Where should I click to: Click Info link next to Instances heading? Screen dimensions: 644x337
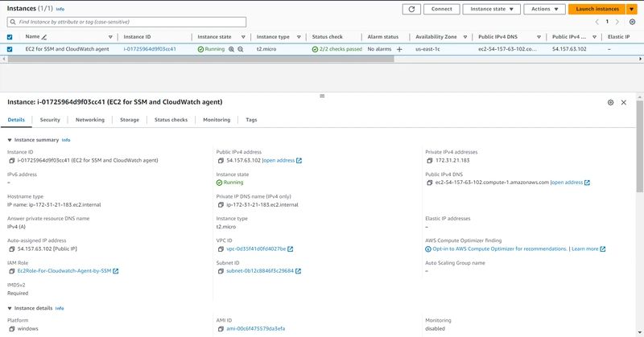pos(60,9)
